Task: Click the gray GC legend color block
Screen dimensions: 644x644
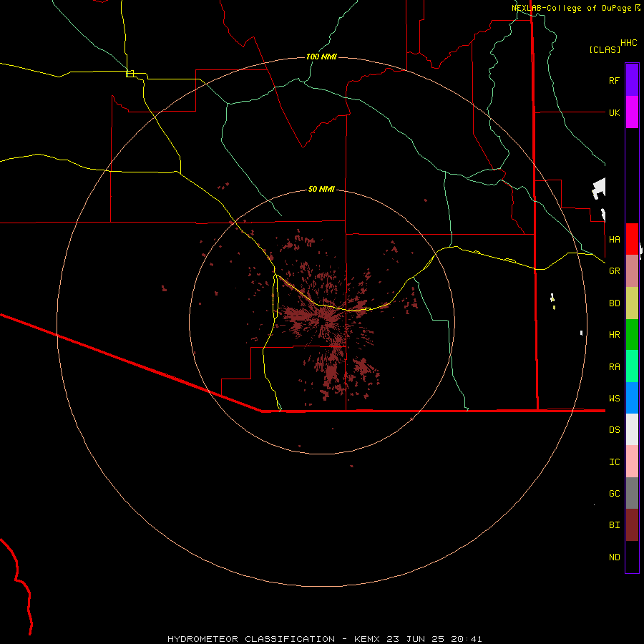Action: pos(632,493)
